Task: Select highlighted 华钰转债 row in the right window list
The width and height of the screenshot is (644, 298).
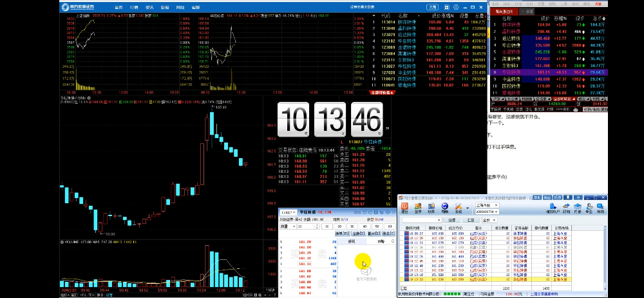Action: point(549,72)
